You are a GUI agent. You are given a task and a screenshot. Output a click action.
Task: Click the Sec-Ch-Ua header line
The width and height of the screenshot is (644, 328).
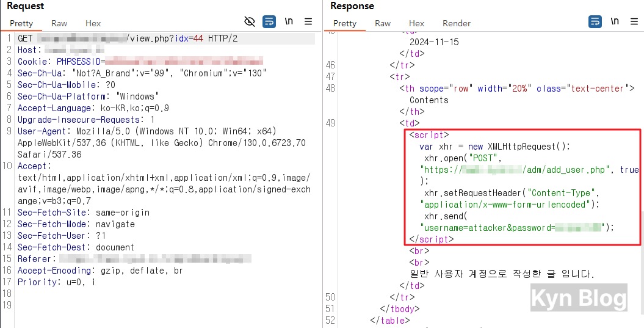142,73
